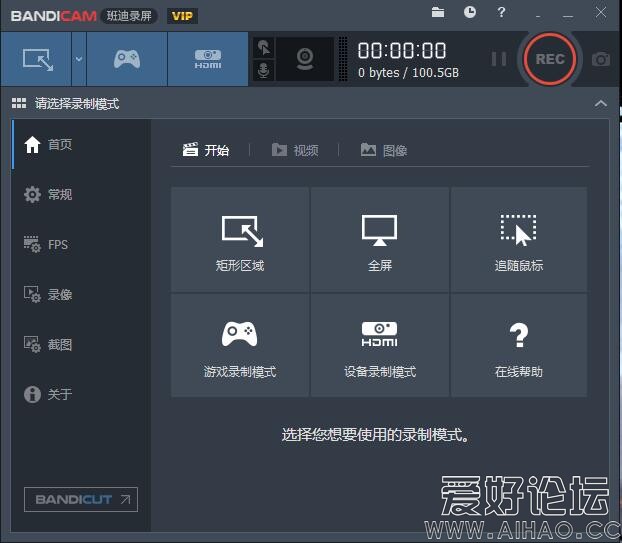Open the 在线帮助 tile
Viewport: 622px width, 543px height.
(519, 345)
